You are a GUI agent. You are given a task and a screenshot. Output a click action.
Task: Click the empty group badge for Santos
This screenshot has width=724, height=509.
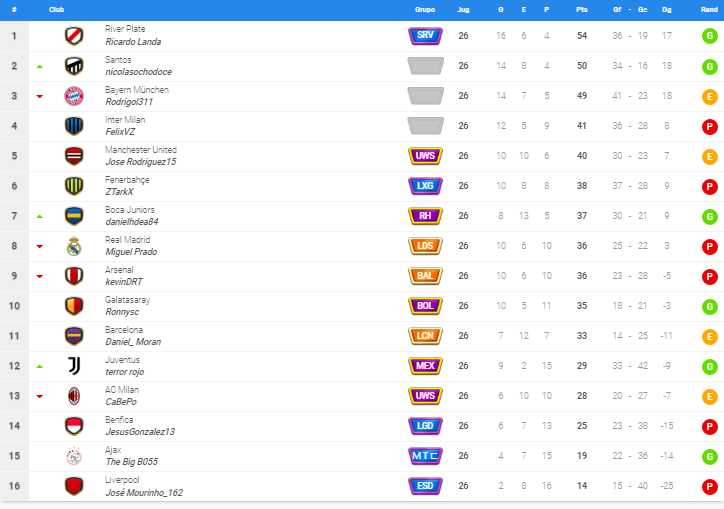pos(425,66)
